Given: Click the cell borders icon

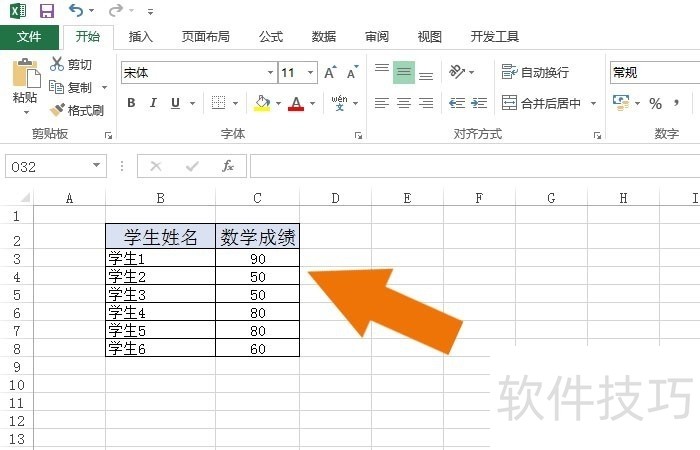Looking at the screenshot, I should click(x=218, y=103).
